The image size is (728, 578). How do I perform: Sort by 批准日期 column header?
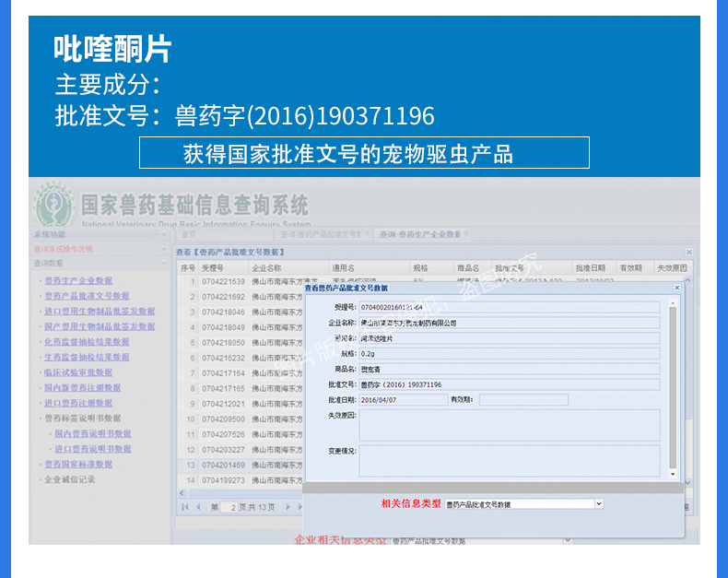click(x=593, y=268)
